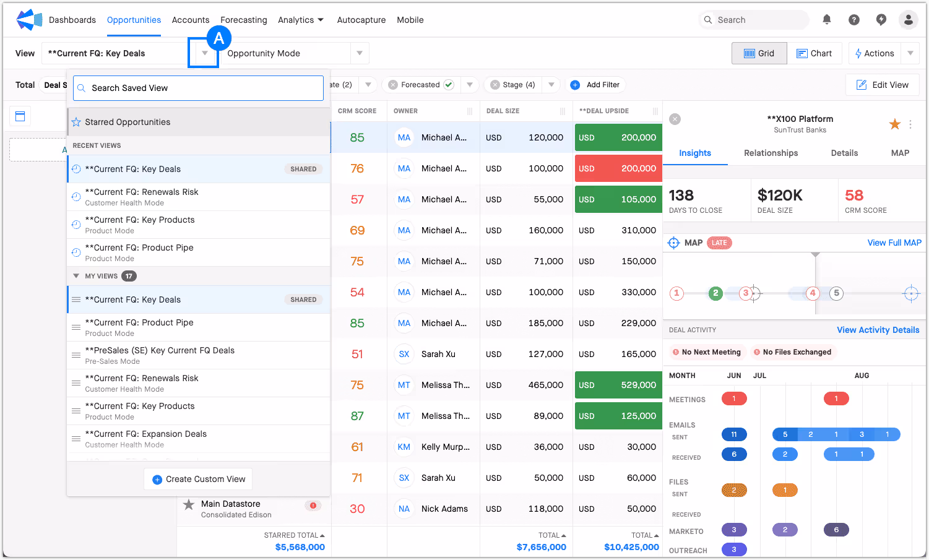Viewport: 929px width, 560px height.
Task: Go to the Accounts tab
Action: coord(191,20)
